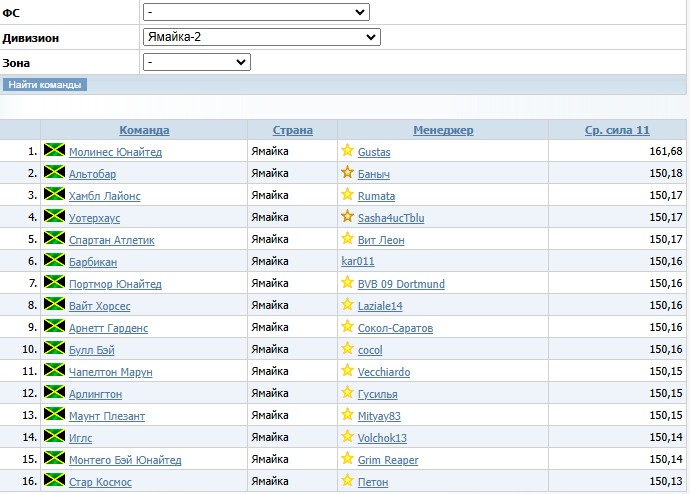Screen dimensions: 690x494
Task: Click the flag beside Стар Космос
Action: pyautogui.click(x=54, y=480)
